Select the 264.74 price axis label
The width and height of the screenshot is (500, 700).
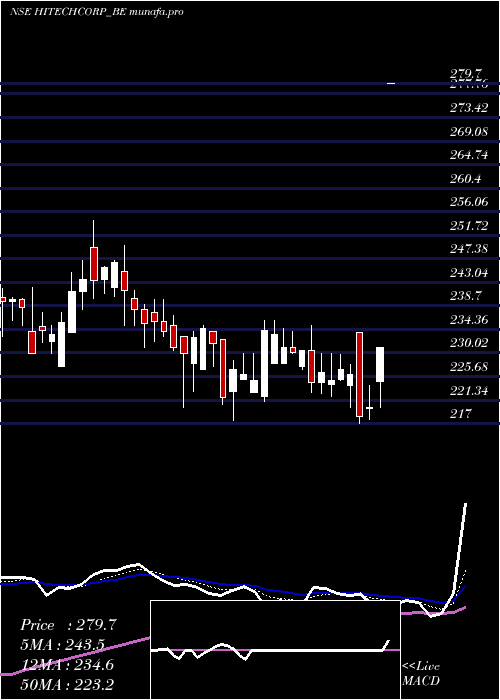468,155
